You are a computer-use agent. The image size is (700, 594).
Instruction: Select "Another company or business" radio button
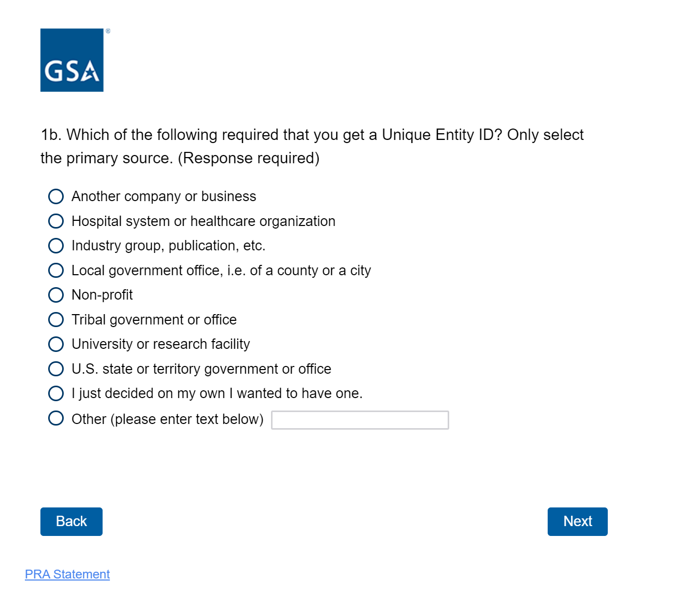[x=56, y=196]
